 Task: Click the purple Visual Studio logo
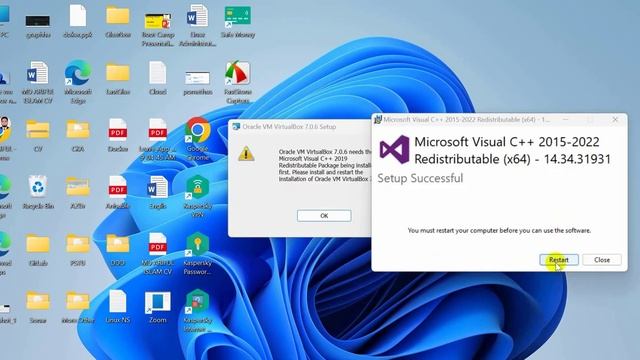pos(394,150)
